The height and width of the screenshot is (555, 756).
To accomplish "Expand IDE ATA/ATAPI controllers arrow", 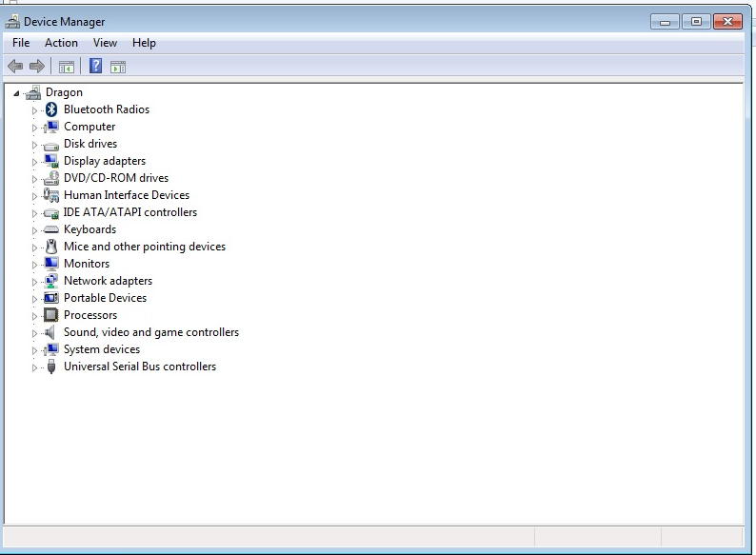I will click(x=34, y=213).
